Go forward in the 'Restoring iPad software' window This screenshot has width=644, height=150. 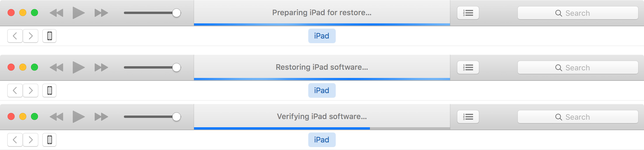point(31,90)
